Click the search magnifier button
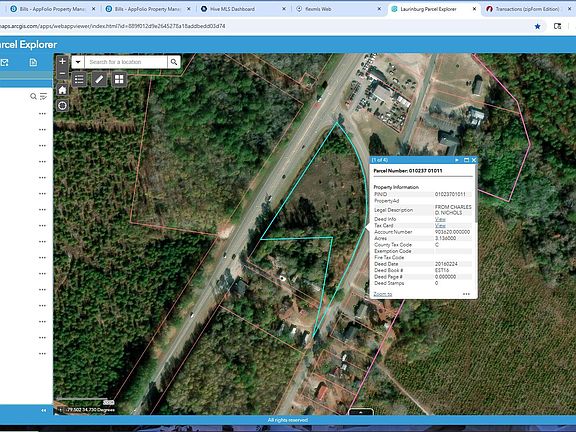Viewport: 576px width, 432px height. (x=174, y=62)
